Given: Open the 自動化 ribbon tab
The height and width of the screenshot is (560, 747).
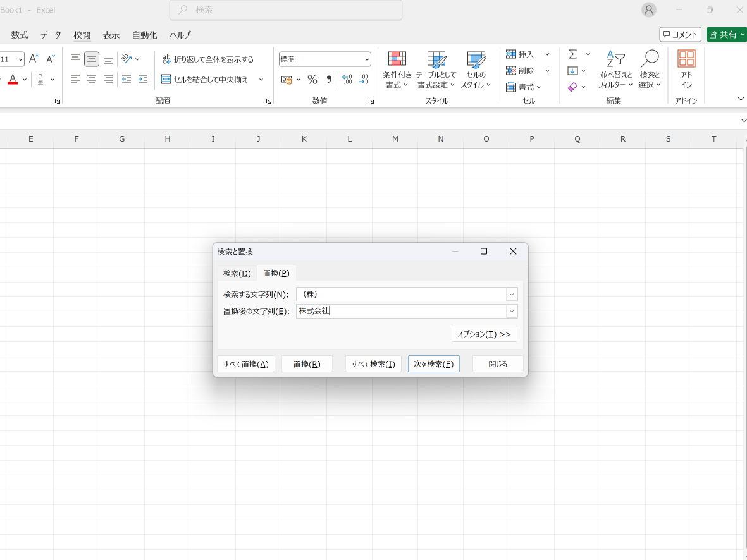Looking at the screenshot, I should [x=144, y=35].
